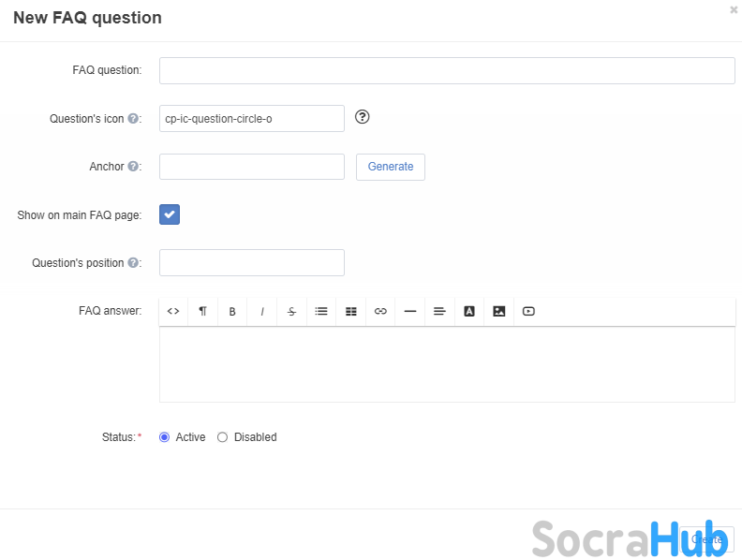
Task: Close the New FAQ question dialog
Action: (734, 9)
